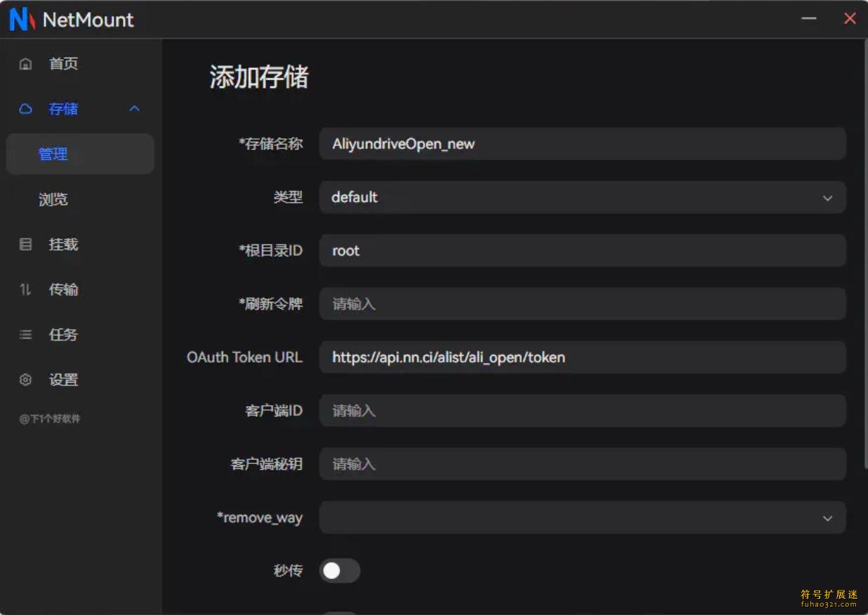This screenshot has height=615, width=868.
Task: Toggle instant upload off and on
Action: pyautogui.click(x=339, y=571)
